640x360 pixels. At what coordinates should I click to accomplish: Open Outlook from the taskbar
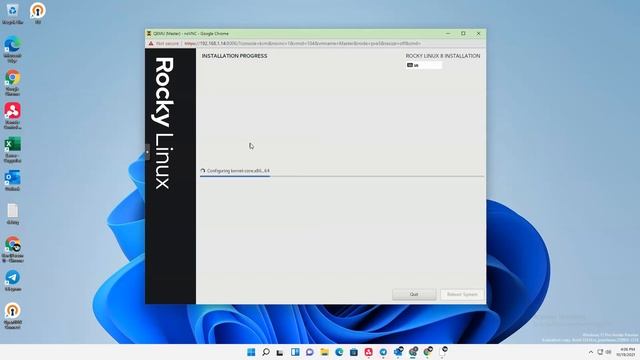click(398, 352)
